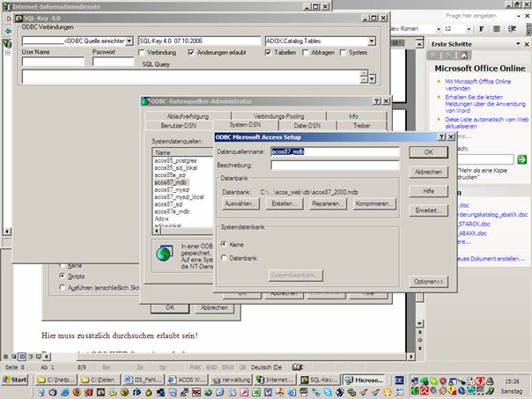Screen dimensions: 532x399
Task: Click into User Name field
Action: (53, 62)
